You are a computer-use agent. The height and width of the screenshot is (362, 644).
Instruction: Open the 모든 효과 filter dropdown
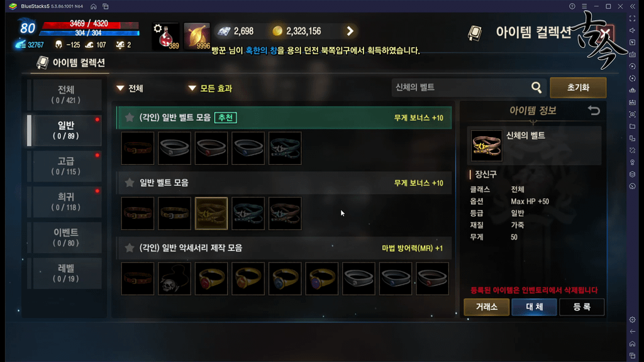click(x=210, y=88)
